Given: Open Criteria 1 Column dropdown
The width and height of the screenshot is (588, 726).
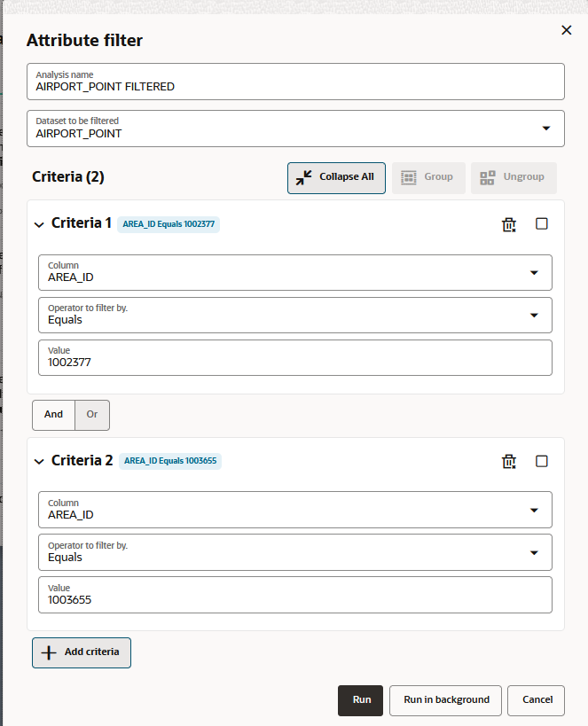Looking at the screenshot, I should tap(533, 272).
